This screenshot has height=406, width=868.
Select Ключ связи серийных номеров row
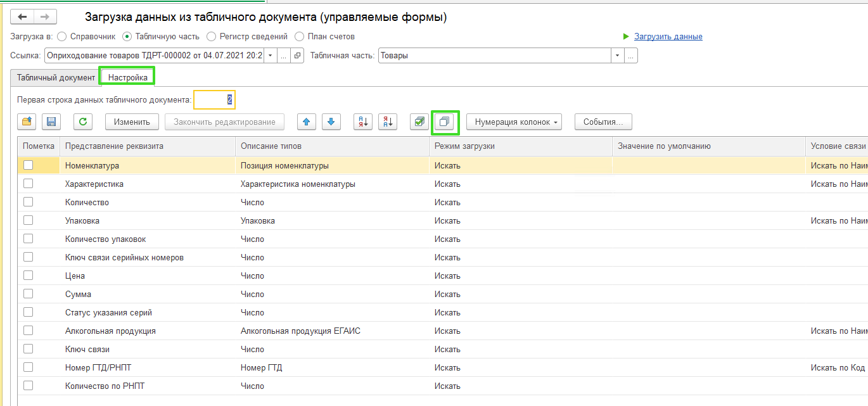[x=443, y=257]
